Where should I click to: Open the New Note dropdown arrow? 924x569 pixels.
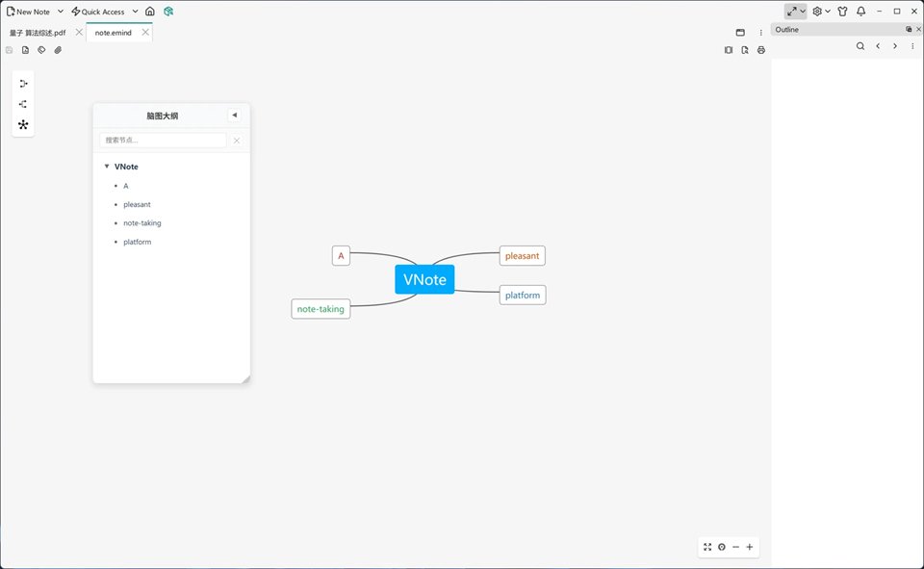click(60, 12)
